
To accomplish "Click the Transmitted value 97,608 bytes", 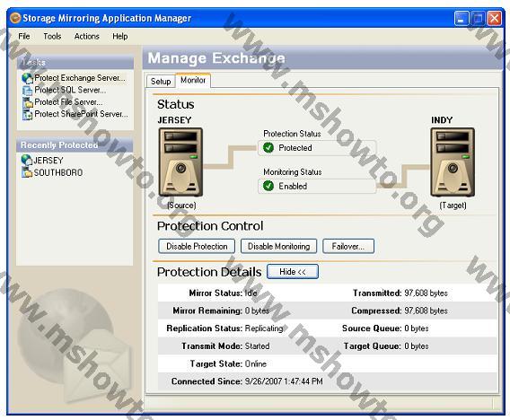I will (x=426, y=293).
